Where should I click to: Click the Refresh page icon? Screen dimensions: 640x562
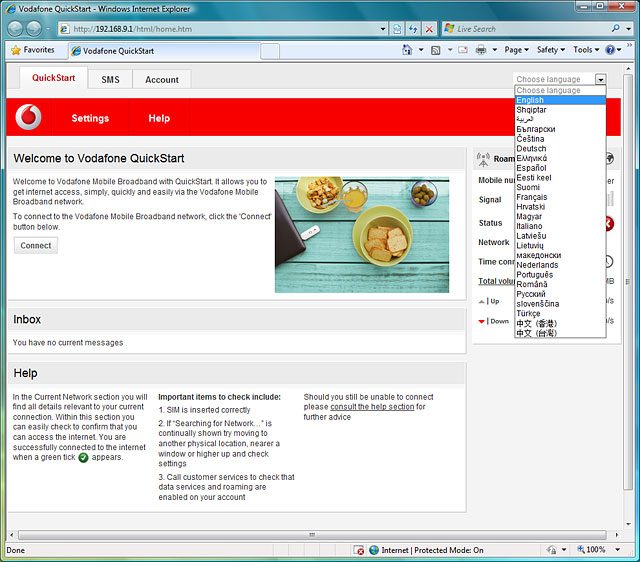point(414,29)
